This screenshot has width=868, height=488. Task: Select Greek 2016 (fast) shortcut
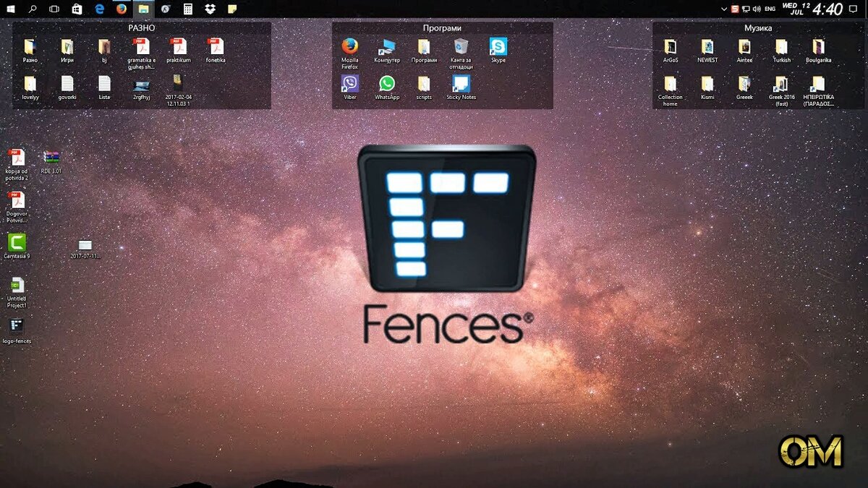point(781,90)
